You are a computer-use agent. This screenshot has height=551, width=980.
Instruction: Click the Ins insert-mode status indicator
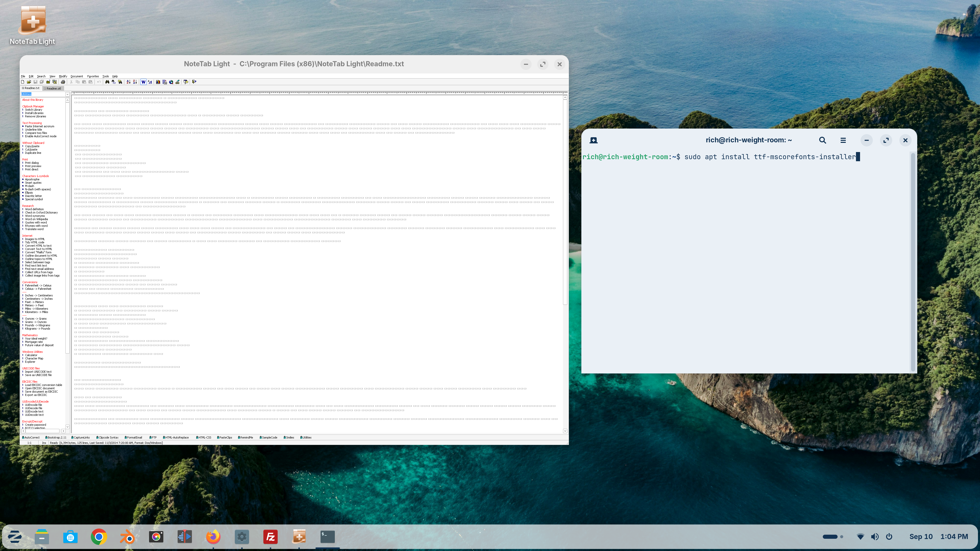click(44, 443)
